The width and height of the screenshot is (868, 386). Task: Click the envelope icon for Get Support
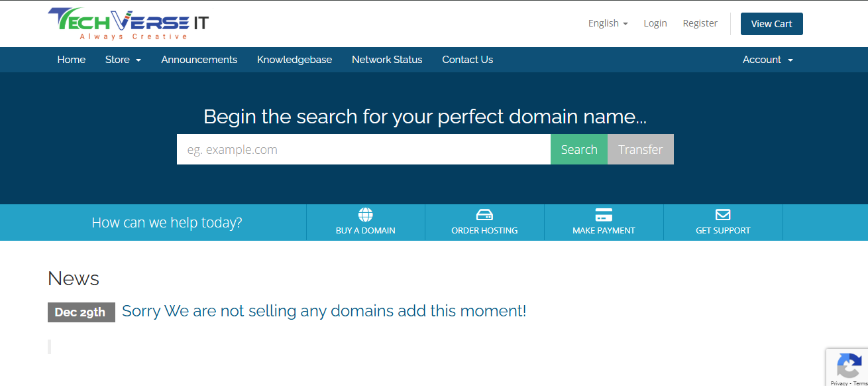click(x=723, y=215)
